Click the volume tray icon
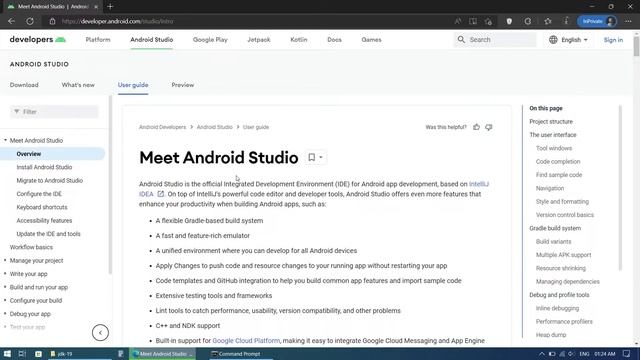 coord(571,354)
